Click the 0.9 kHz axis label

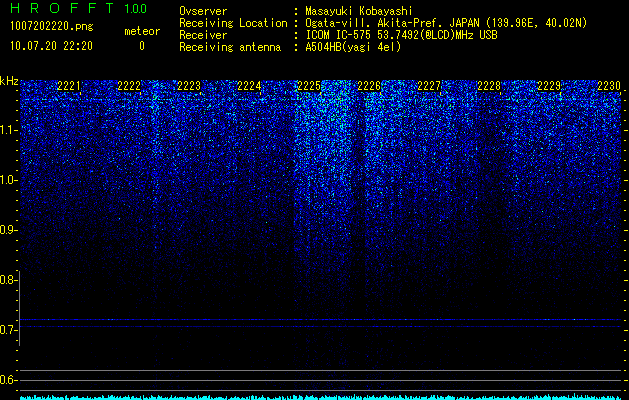coord(8,230)
